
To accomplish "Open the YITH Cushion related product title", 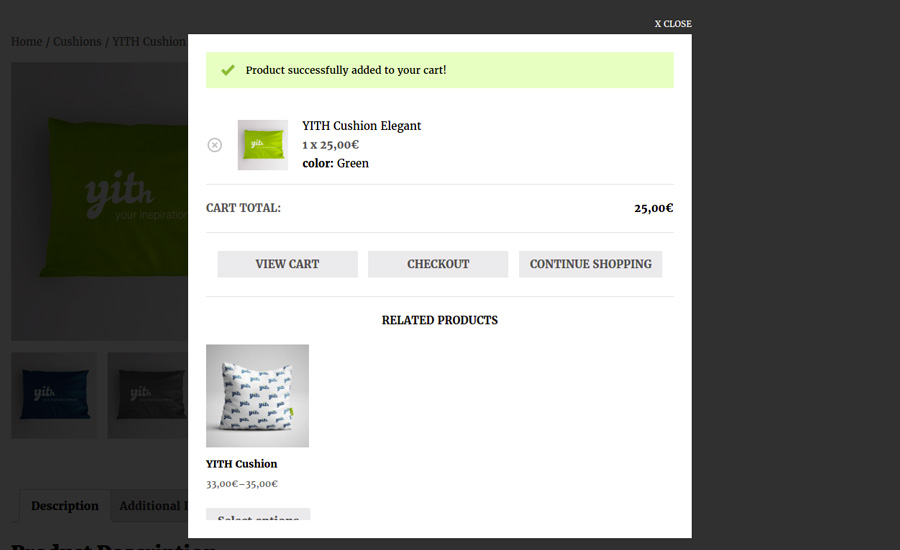I will coord(242,464).
